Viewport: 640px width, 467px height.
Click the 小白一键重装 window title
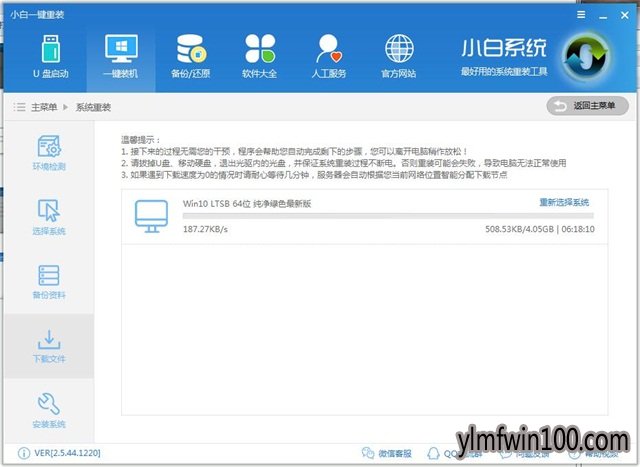[x=37, y=15]
